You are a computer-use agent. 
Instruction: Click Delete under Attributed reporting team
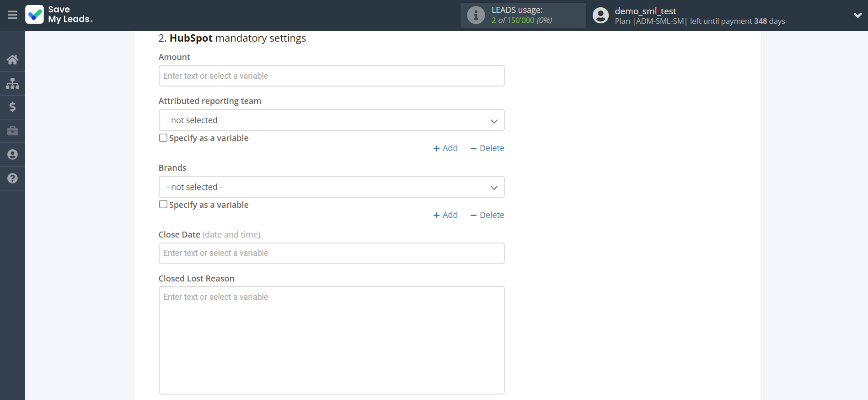(487, 148)
